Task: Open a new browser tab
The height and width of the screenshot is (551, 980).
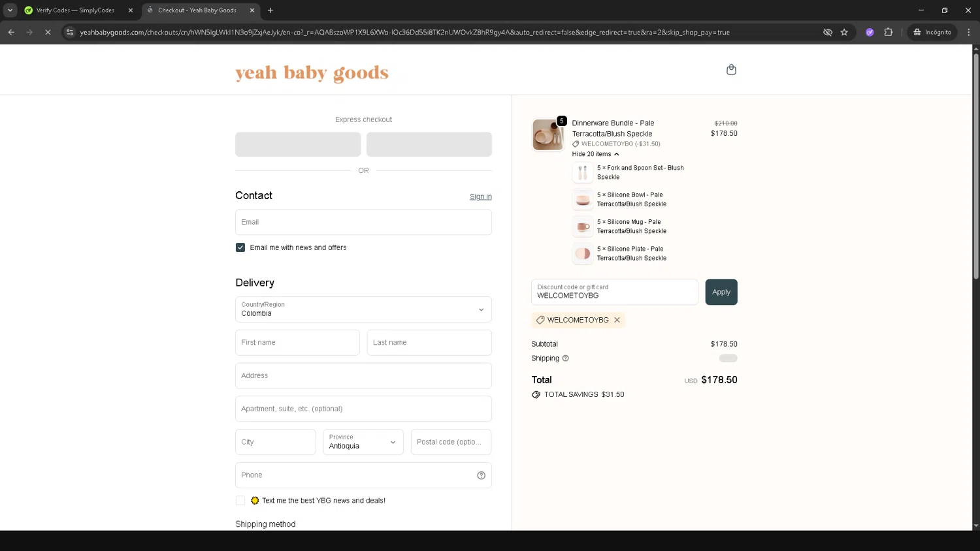Action: pyautogui.click(x=270, y=10)
